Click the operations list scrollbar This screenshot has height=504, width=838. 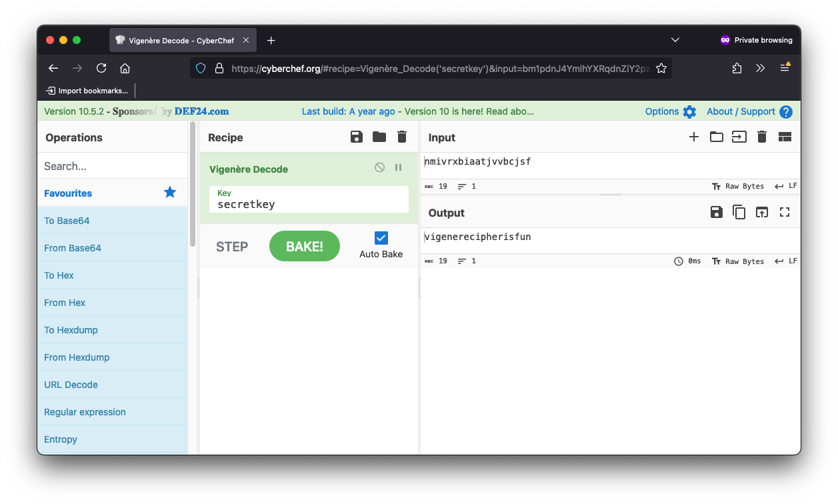(193, 184)
